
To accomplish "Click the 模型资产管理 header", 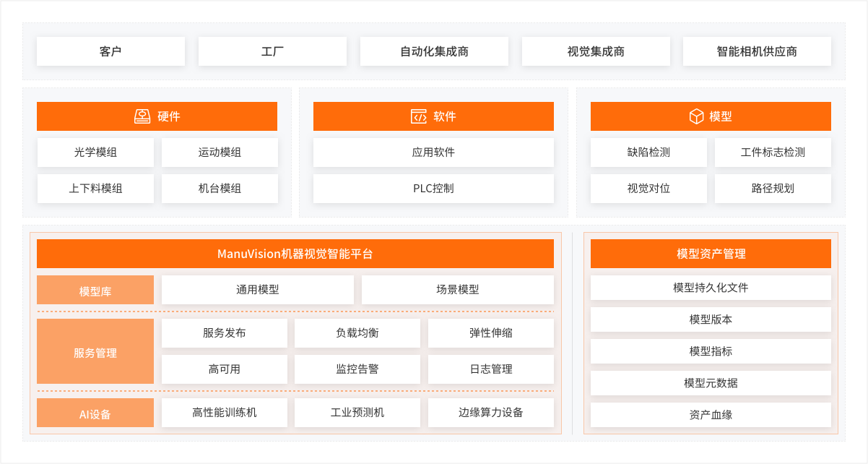I will 711,254.
